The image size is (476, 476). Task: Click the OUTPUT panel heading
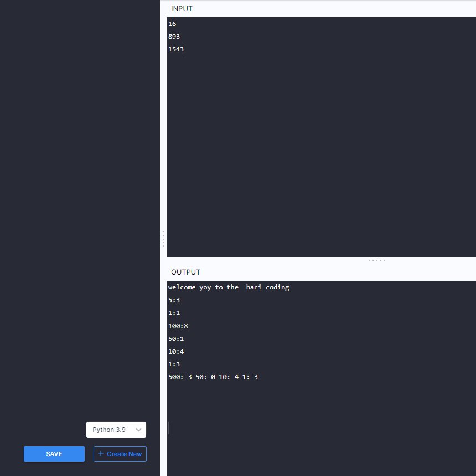(x=185, y=272)
